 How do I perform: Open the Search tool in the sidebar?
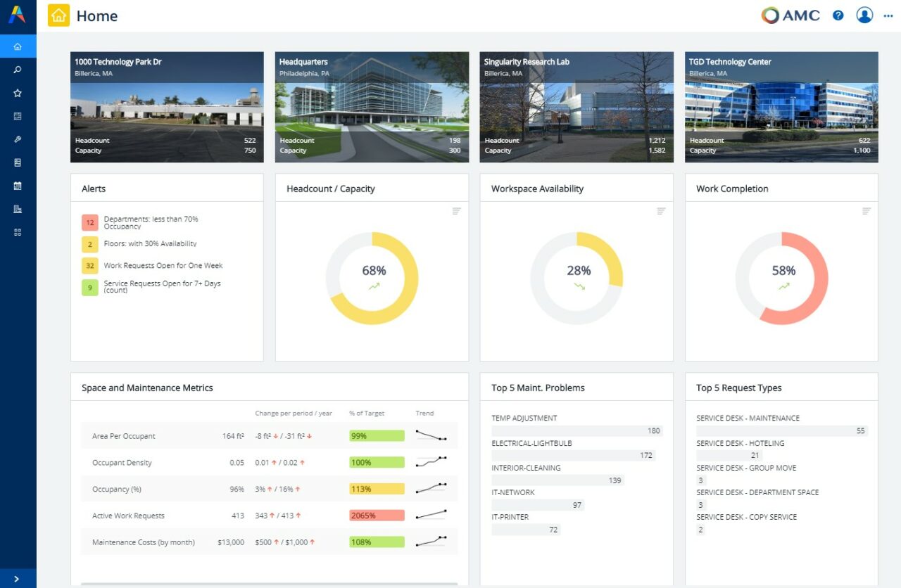coord(18,69)
